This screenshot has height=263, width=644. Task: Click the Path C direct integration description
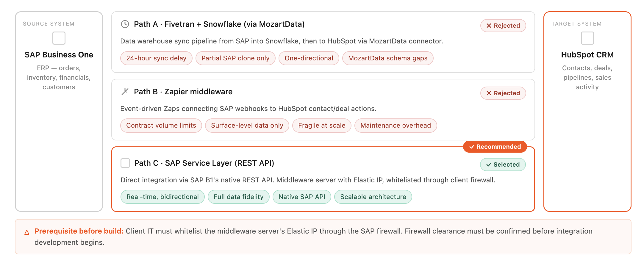pyautogui.click(x=308, y=180)
